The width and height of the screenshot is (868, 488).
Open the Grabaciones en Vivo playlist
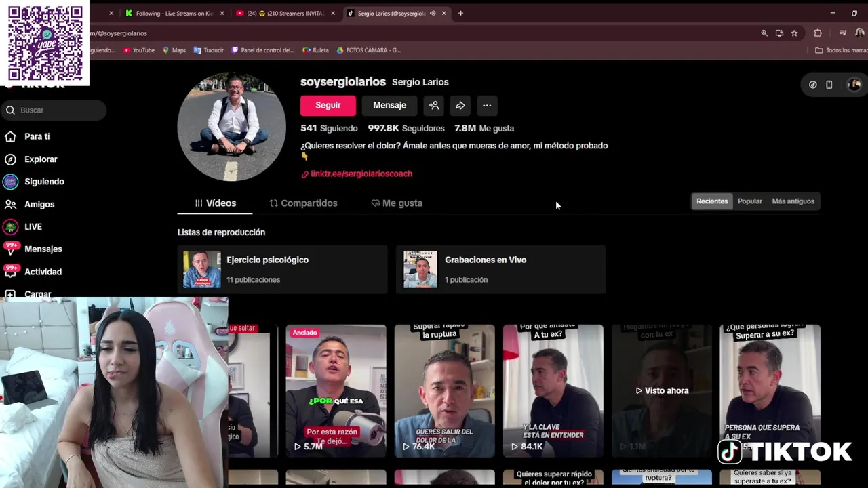[500, 269]
